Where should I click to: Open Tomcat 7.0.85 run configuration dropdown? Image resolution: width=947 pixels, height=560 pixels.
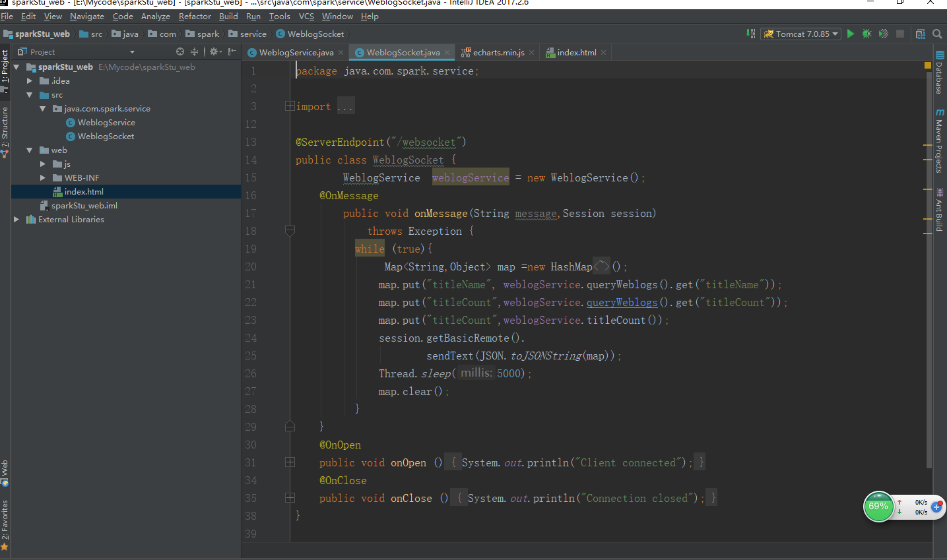(x=801, y=34)
